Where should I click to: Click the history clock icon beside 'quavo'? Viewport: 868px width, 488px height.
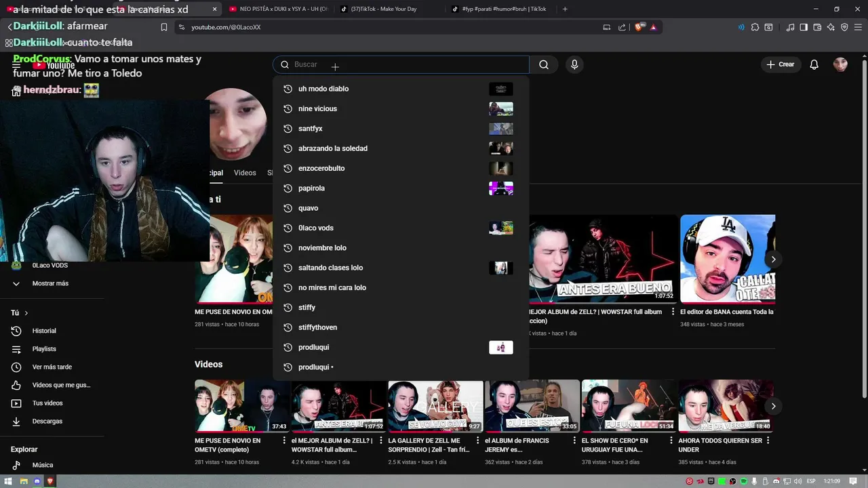click(x=288, y=208)
